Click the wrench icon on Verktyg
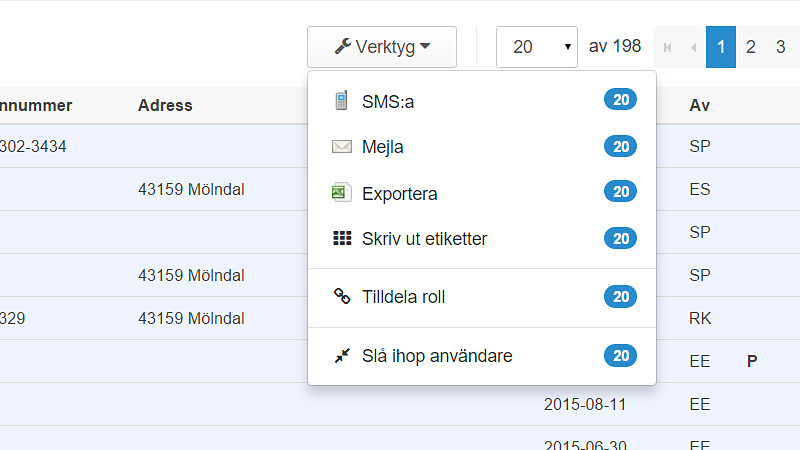The width and height of the screenshot is (800, 450). click(342, 46)
